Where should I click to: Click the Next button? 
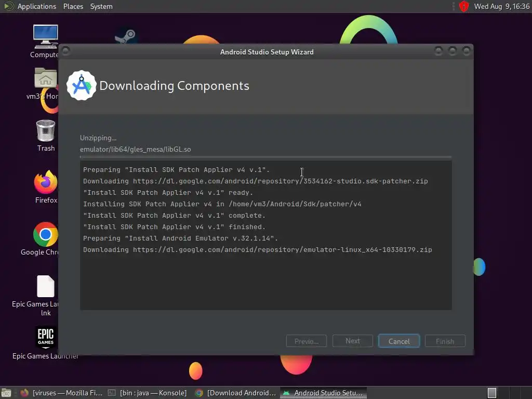353,341
